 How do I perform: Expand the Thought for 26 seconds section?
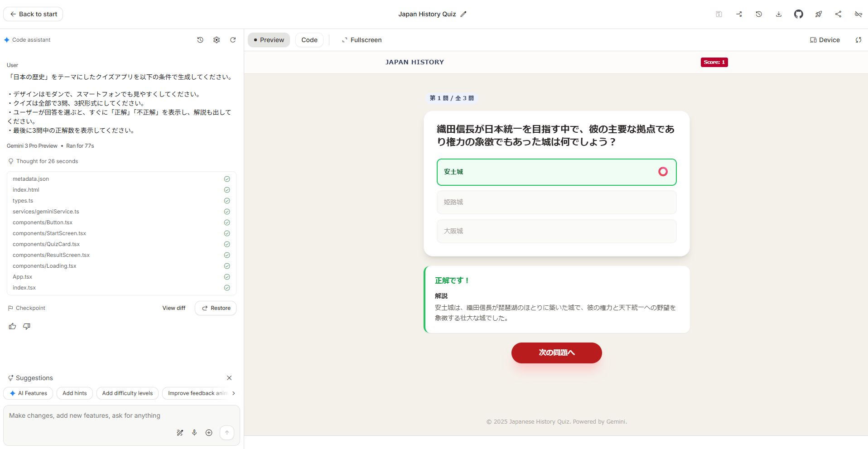pyautogui.click(x=47, y=161)
